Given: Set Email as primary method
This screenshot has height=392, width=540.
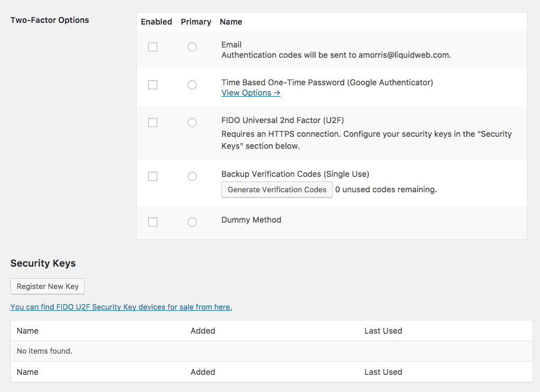Looking at the screenshot, I should coord(192,47).
